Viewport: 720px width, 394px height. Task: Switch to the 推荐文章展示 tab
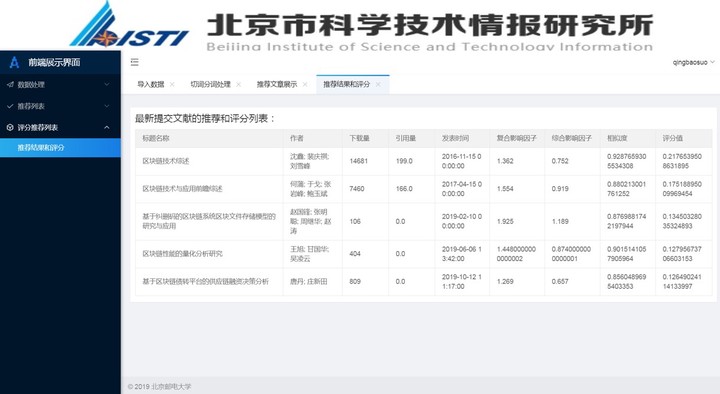point(277,84)
